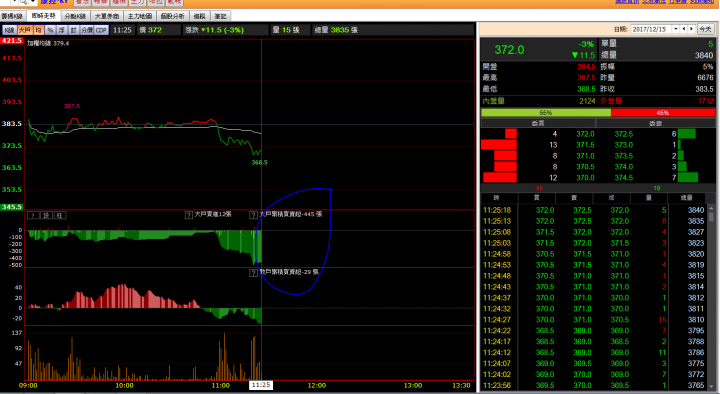
Task: Open the 大量券商 tab
Action: pyautogui.click(x=107, y=16)
